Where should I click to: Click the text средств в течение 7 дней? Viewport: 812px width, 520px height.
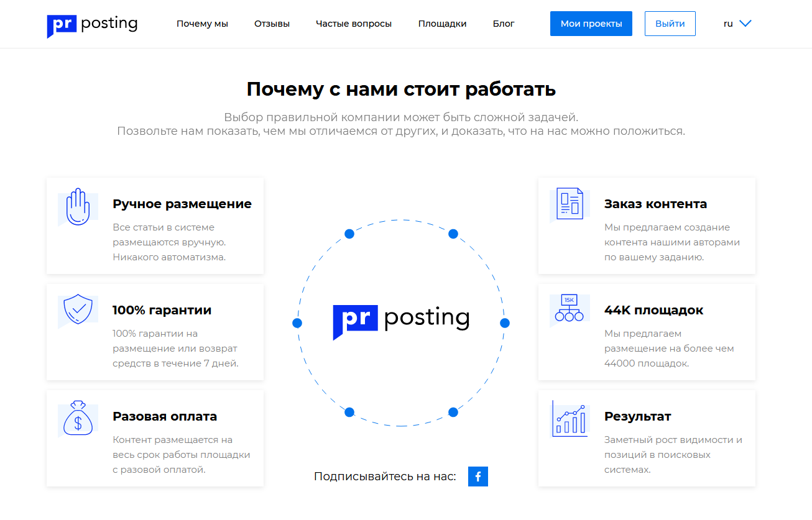(x=175, y=363)
